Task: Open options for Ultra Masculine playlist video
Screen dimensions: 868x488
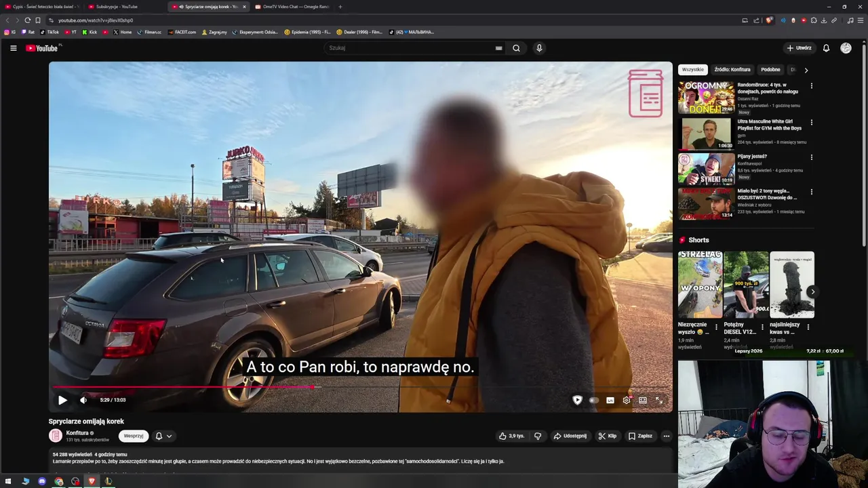Action: 811,123
